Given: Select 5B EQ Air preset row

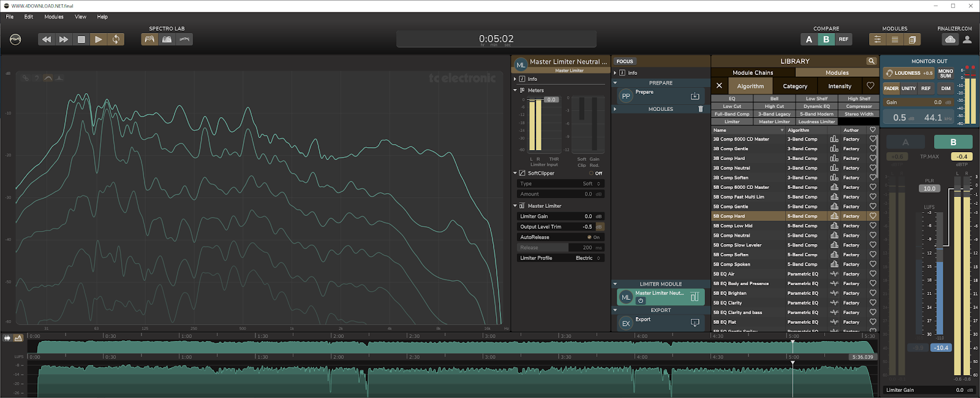Looking at the screenshot, I should coord(794,274).
